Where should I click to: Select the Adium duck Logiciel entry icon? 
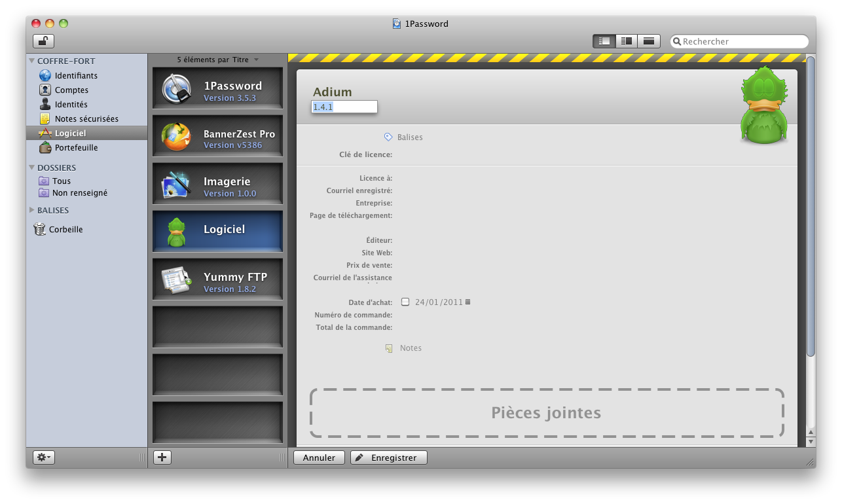(176, 232)
